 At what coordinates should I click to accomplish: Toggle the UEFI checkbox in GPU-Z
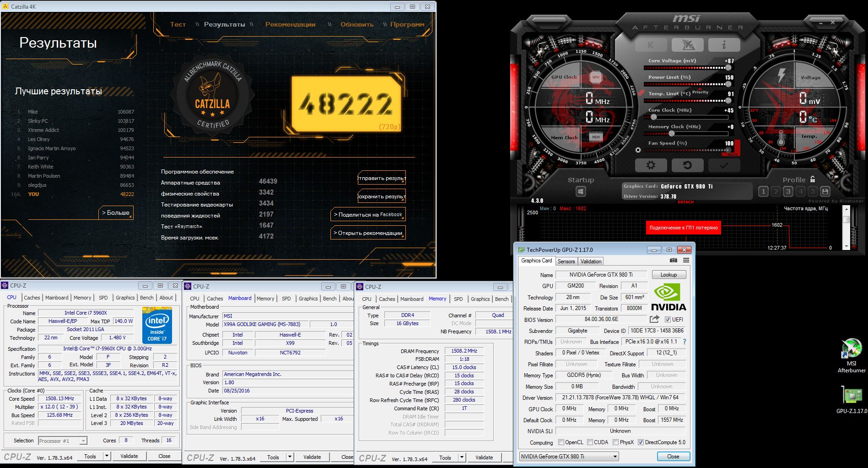[x=668, y=320]
